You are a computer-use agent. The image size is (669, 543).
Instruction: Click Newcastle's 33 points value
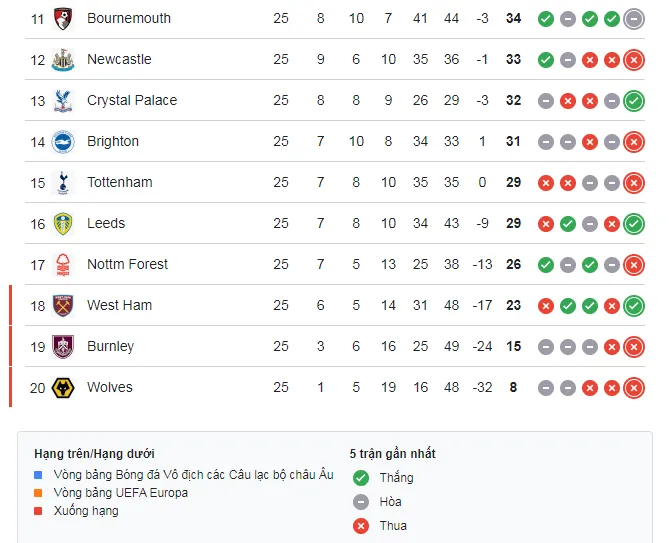pos(514,59)
